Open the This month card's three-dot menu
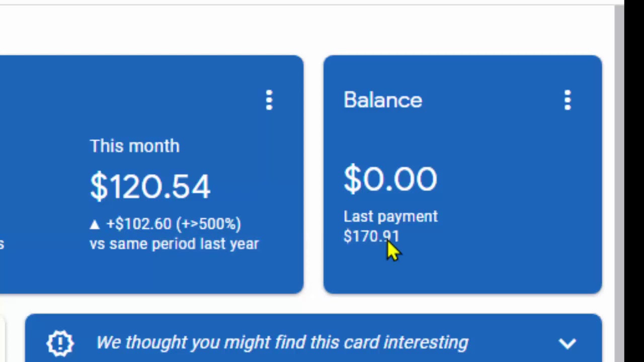 [x=269, y=100]
